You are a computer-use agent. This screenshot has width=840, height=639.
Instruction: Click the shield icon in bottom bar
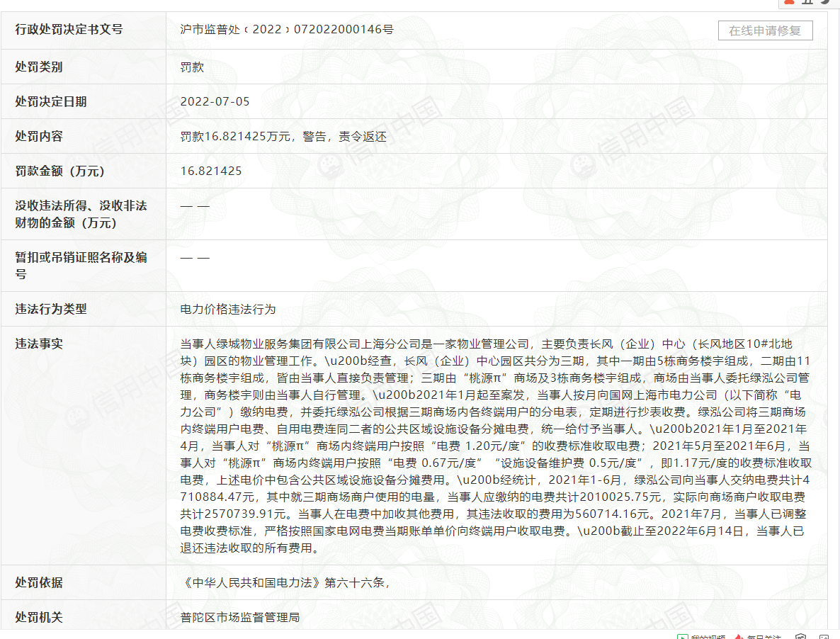pos(800,636)
